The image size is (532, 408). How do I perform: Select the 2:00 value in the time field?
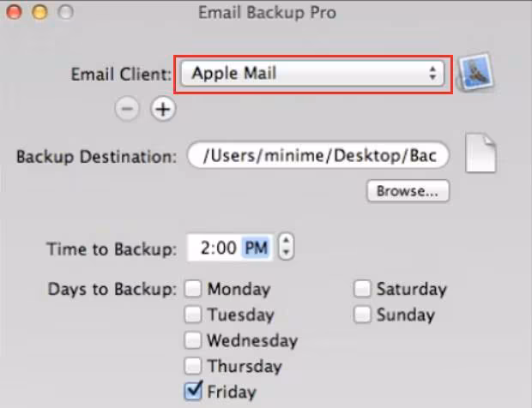click(x=219, y=248)
